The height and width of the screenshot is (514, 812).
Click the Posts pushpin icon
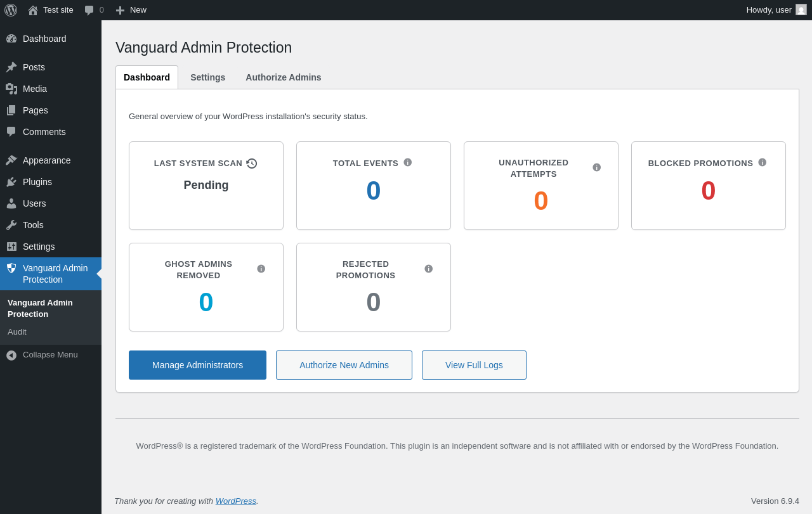click(11, 67)
